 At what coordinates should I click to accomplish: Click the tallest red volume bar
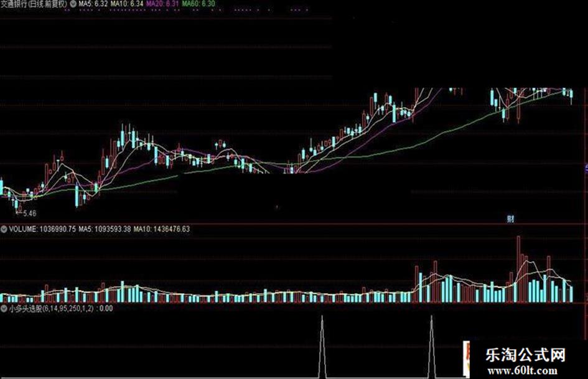tap(519, 269)
